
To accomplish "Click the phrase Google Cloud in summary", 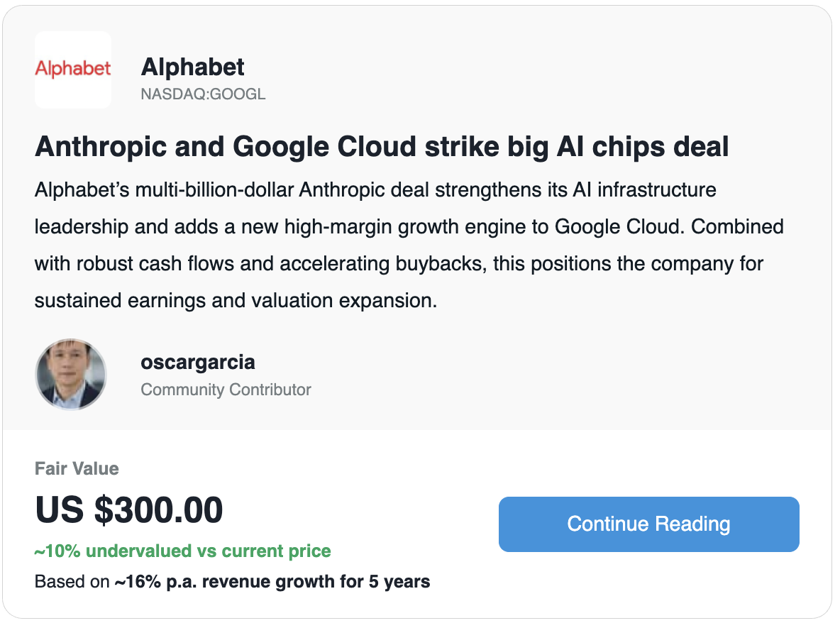I will pyautogui.click(x=617, y=227).
